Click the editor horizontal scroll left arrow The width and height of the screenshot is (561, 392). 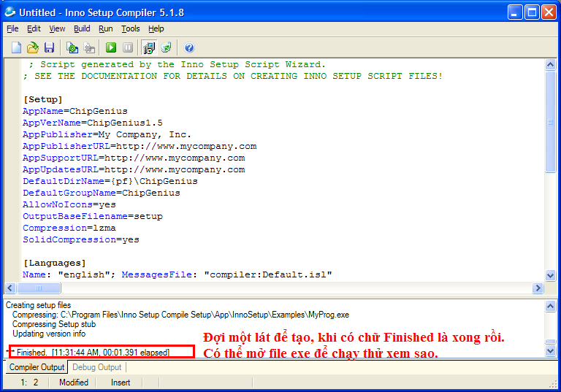coord(10,288)
